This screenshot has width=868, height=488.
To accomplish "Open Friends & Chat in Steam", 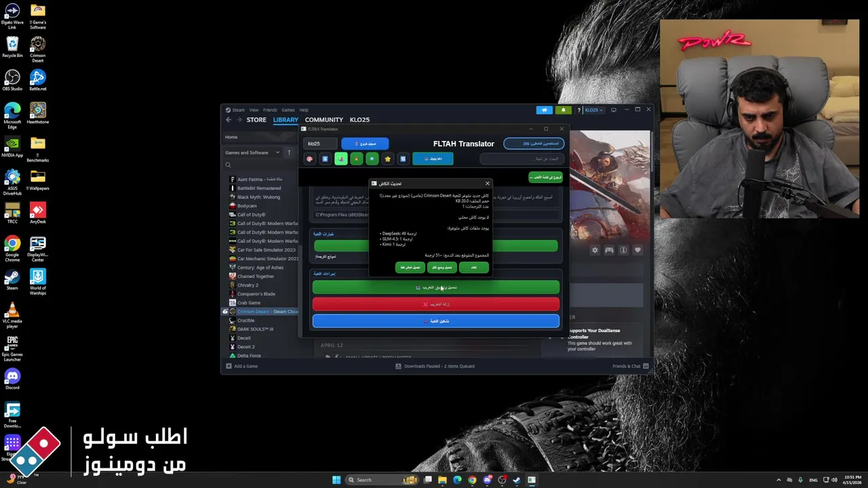I will click(630, 366).
